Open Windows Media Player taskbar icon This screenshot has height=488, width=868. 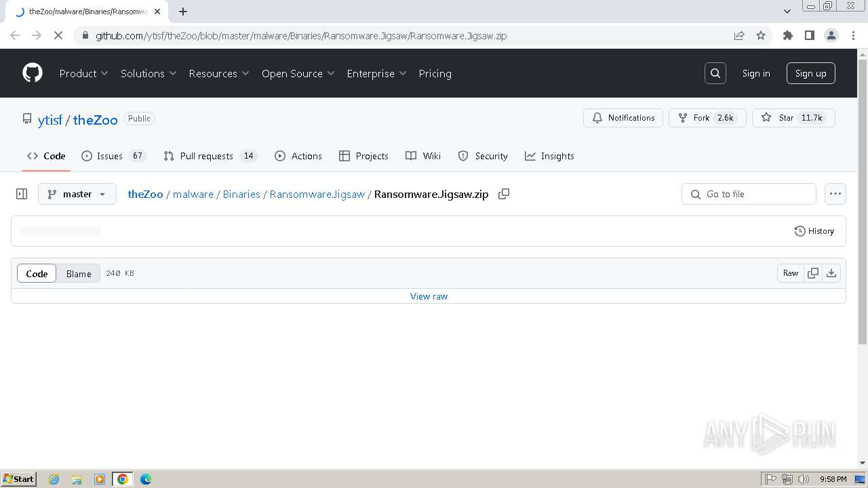(x=100, y=479)
